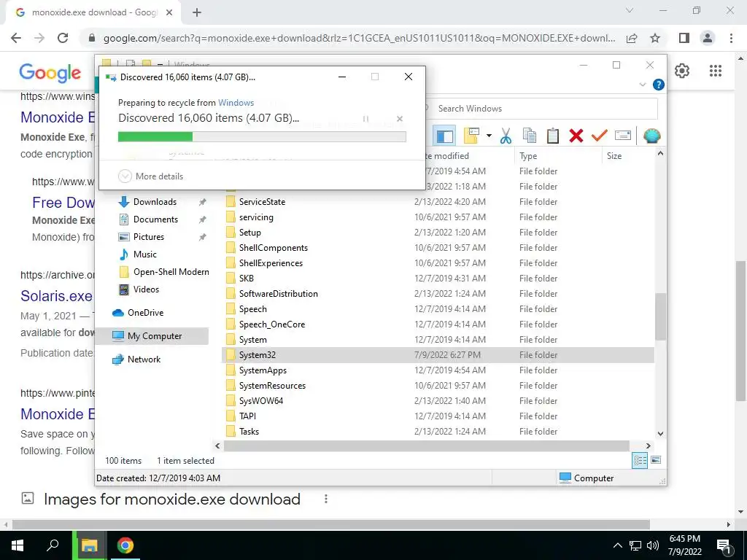
Task: Cancel the recycle operation with small X
Action: tap(400, 119)
